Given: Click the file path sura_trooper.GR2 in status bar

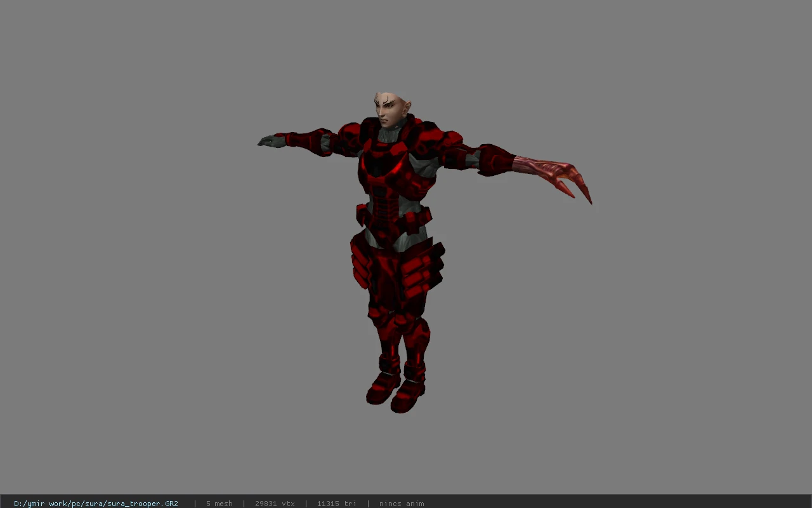Looking at the screenshot, I should 96,504.
